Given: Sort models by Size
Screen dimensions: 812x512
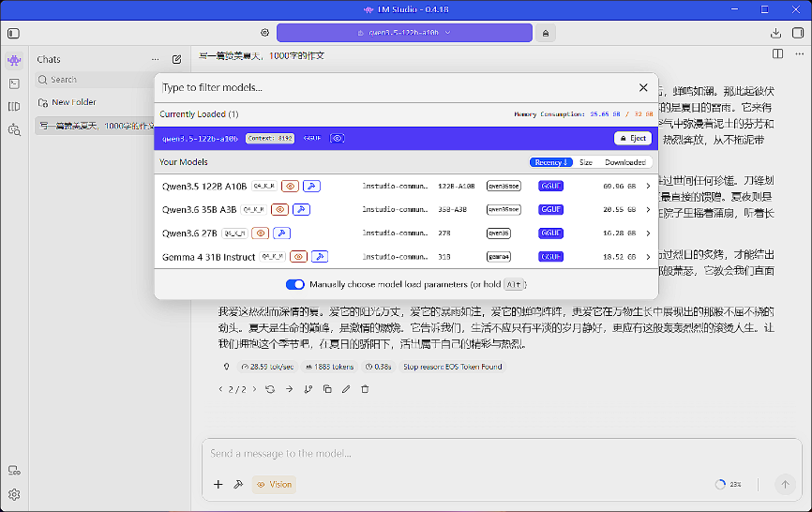Looking at the screenshot, I should (586, 162).
